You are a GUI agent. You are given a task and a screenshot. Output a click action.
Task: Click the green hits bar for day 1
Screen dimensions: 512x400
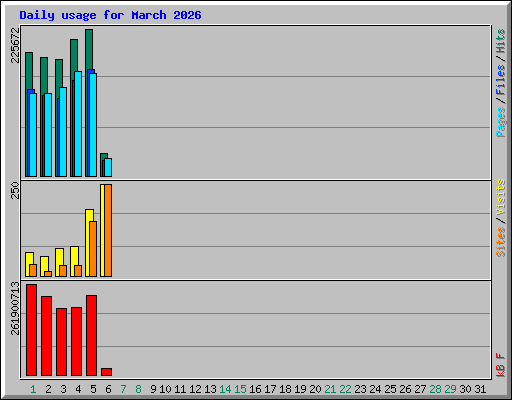point(29,71)
